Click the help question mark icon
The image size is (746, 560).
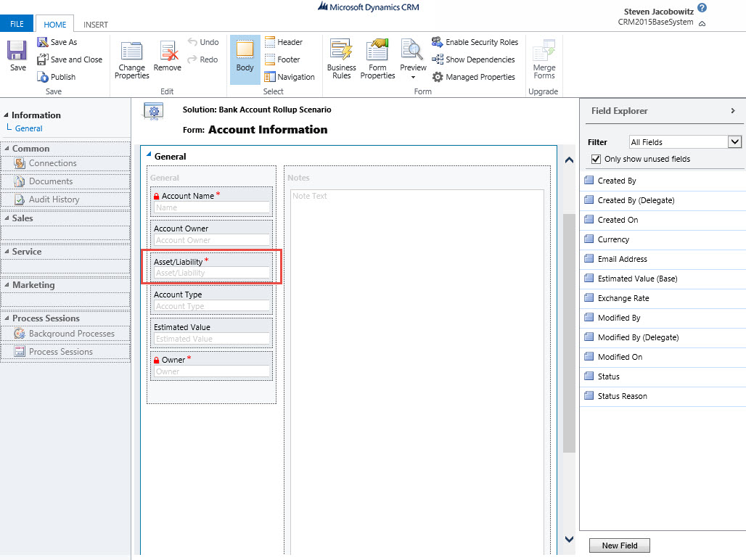[x=702, y=8]
